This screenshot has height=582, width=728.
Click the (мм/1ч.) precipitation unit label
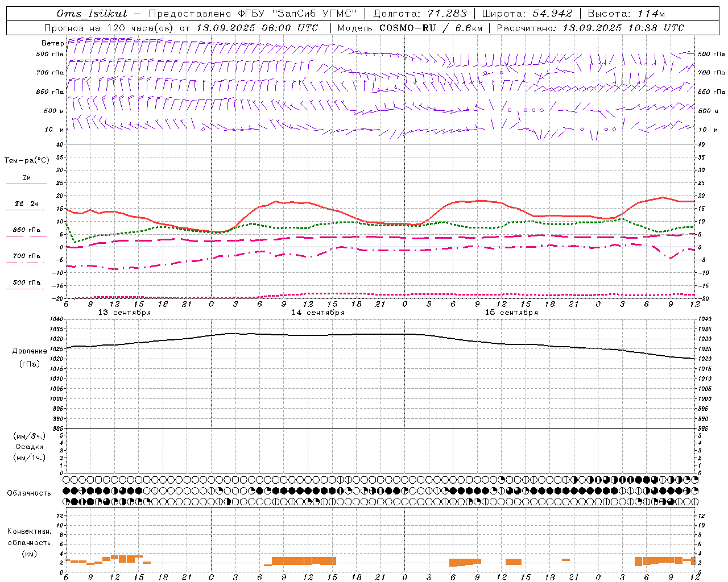click(30, 458)
